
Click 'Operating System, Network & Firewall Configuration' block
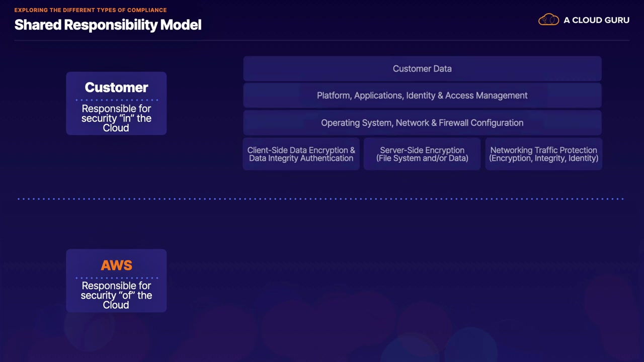(x=422, y=123)
